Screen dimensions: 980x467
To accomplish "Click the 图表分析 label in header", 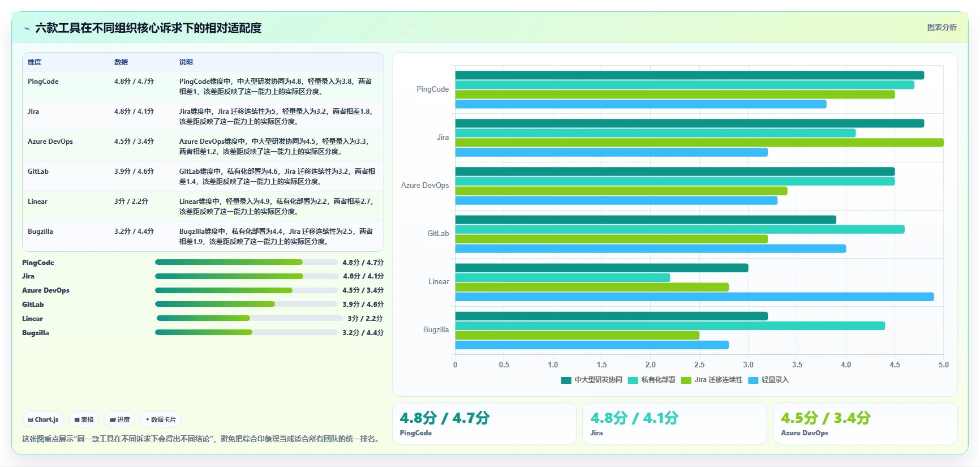I will click(x=942, y=27).
